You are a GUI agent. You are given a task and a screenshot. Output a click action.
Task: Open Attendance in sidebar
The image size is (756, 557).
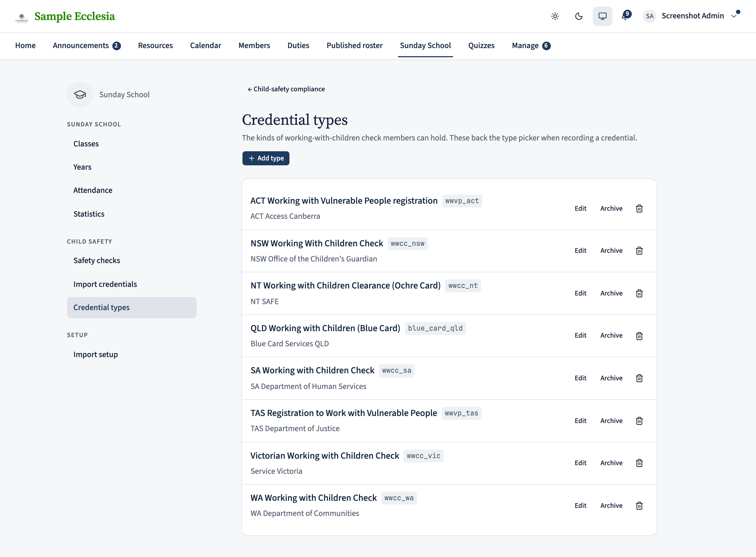click(131, 190)
